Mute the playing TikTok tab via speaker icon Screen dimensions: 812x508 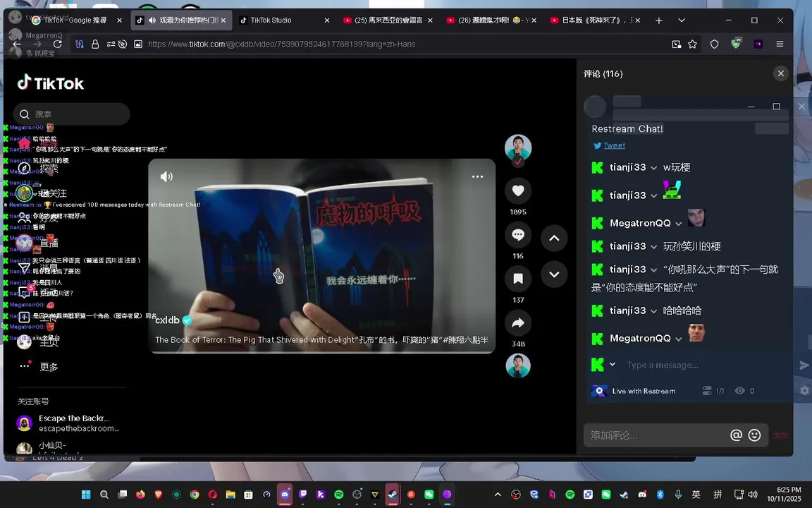152,20
